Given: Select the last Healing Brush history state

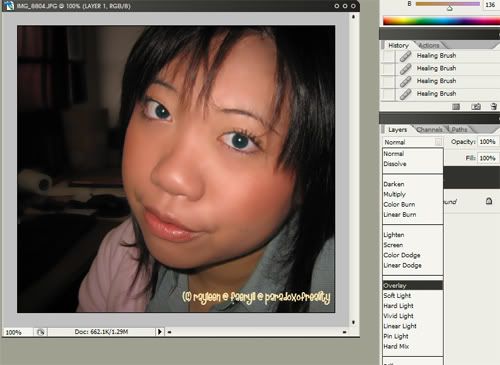Looking at the screenshot, I should (447, 94).
